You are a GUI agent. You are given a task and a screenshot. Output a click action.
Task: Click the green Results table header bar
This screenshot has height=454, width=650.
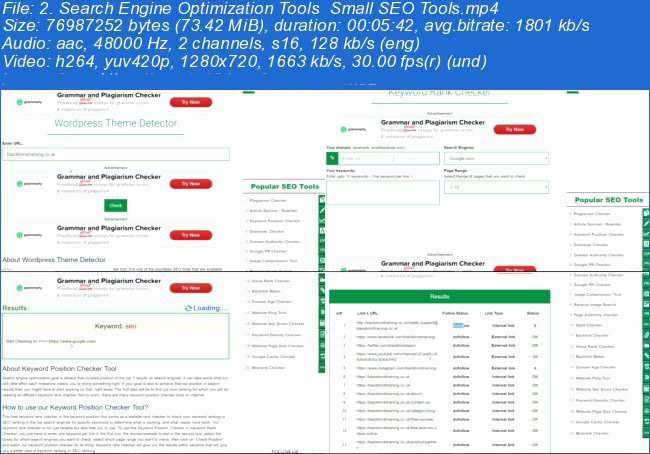pos(439,296)
